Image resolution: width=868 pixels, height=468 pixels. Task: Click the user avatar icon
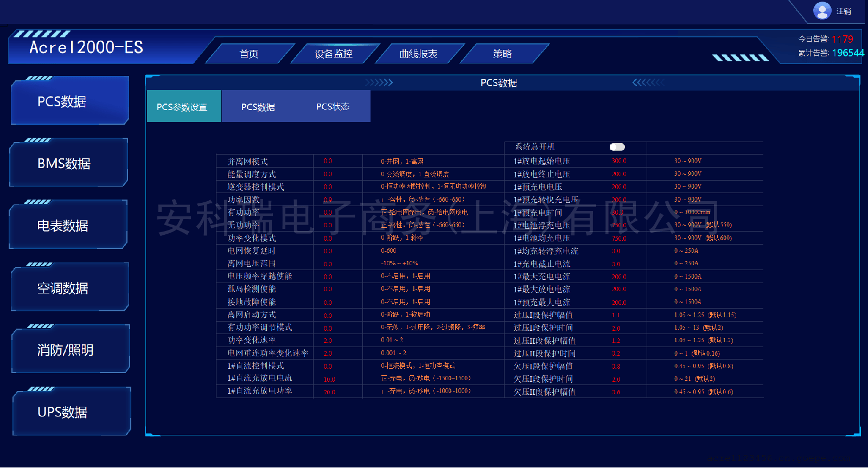pos(822,10)
